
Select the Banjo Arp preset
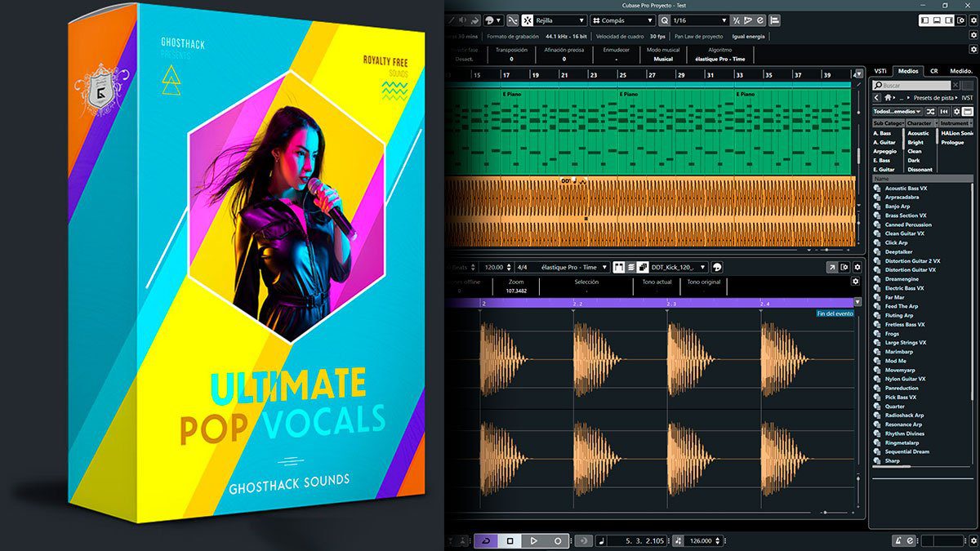click(x=898, y=207)
